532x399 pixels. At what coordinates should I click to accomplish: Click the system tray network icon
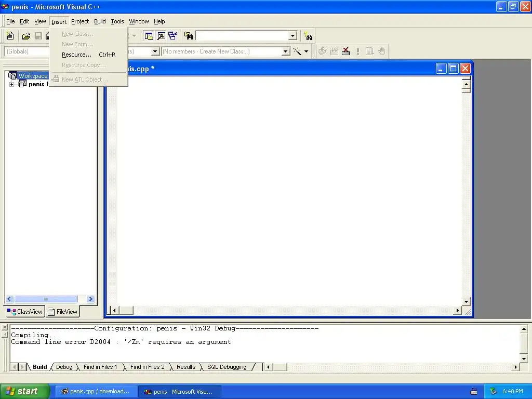tap(494, 392)
